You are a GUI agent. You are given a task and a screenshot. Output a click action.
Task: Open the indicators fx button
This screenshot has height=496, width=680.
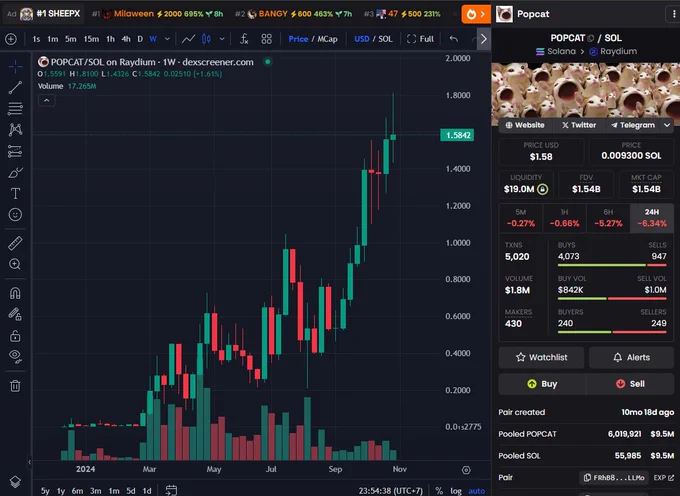[244, 39]
